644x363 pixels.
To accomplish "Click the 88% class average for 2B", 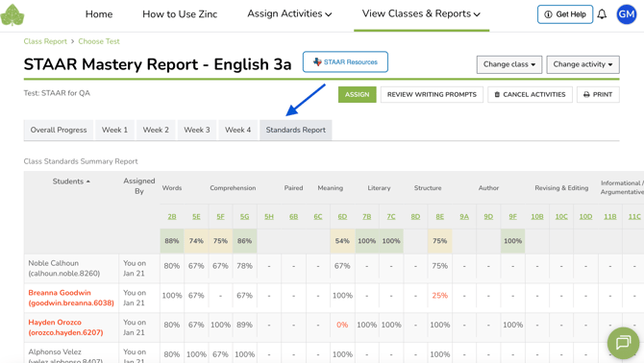I will [172, 241].
